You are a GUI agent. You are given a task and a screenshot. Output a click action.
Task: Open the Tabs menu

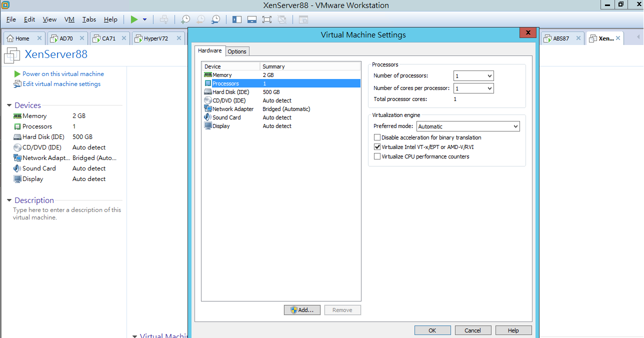point(89,19)
